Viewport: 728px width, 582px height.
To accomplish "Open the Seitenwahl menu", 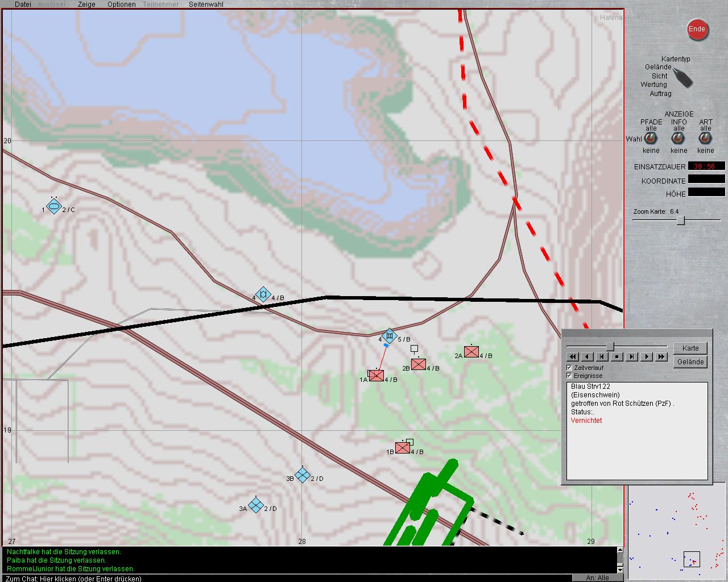I will tap(206, 4).
